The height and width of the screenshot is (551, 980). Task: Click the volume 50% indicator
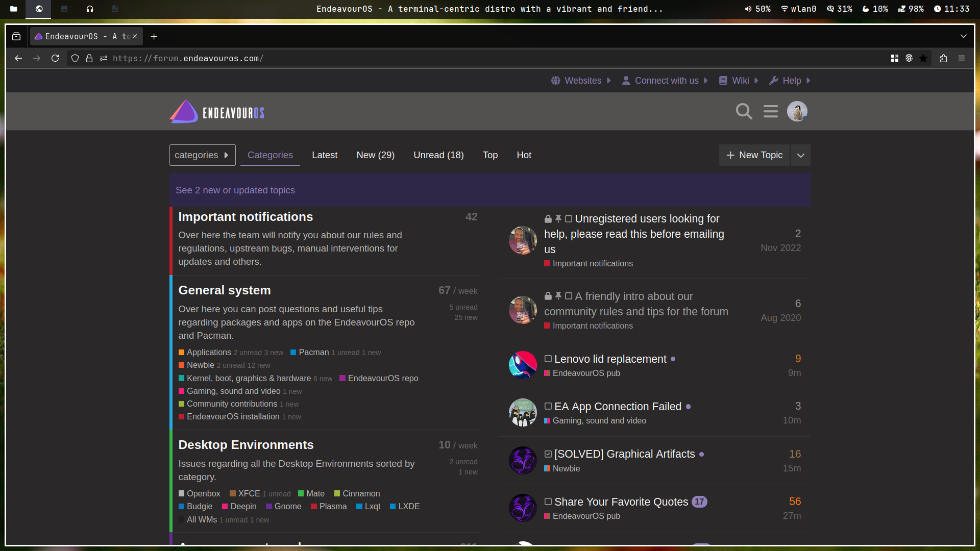pos(758,9)
